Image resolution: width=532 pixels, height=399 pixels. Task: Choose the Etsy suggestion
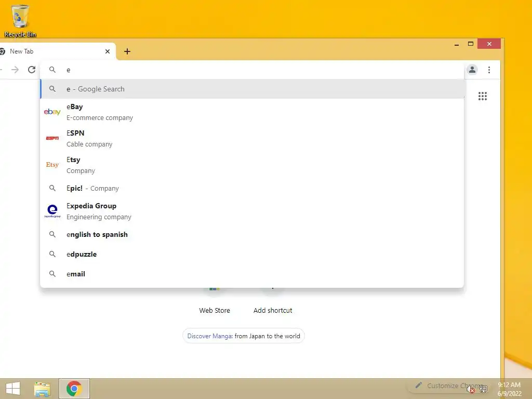point(252,165)
